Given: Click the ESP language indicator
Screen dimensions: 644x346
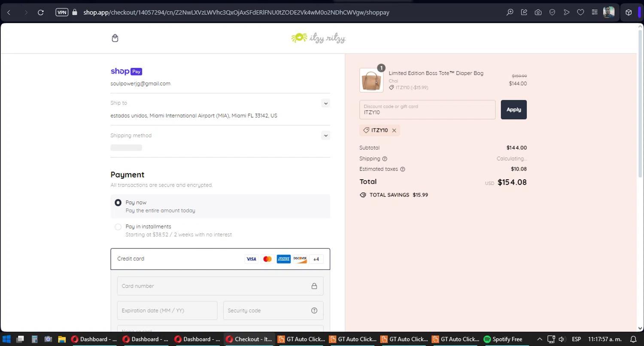Looking at the screenshot, I should 576,339.
